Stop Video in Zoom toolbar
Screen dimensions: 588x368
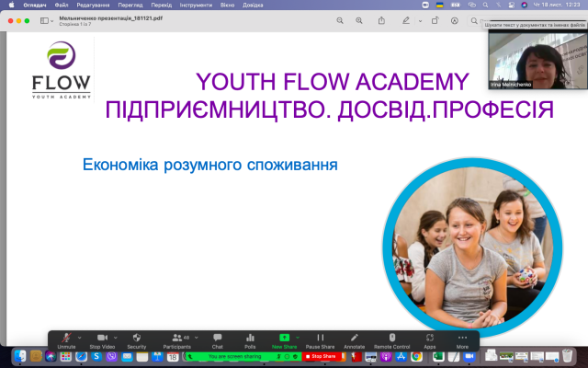pyautogui.click(x=102, y=341)
